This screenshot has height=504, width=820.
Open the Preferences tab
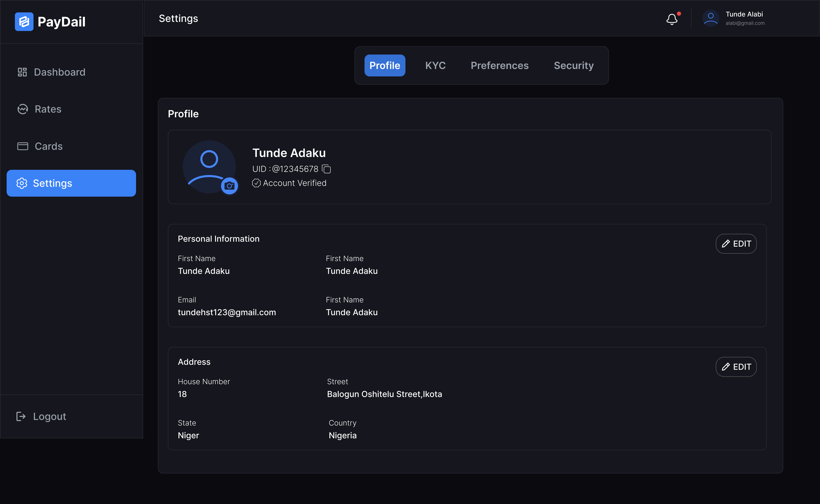point(499,65)
